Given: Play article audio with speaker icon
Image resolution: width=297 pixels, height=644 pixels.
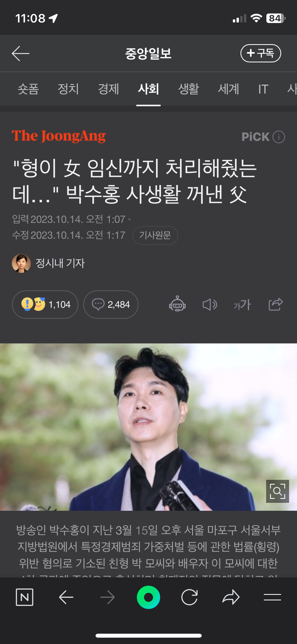Looking at the screenshot, I should (x=210, y=305).
